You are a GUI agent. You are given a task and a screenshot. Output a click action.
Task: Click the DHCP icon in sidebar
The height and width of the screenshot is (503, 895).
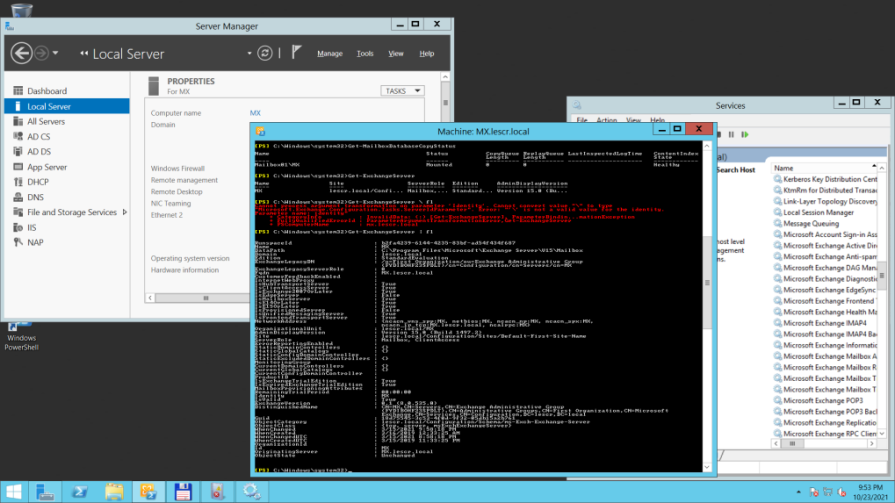click(18, 182)
